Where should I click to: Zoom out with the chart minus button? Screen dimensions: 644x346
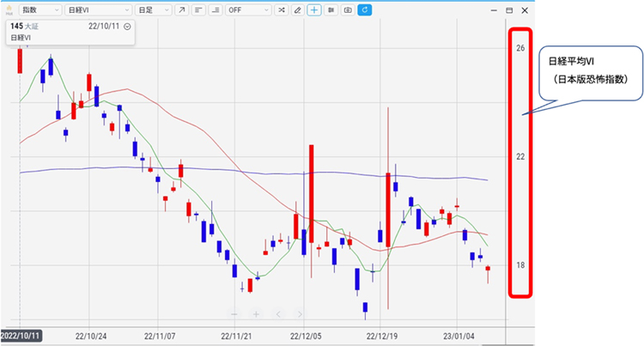pyautogui.click(x=234, y=314)
